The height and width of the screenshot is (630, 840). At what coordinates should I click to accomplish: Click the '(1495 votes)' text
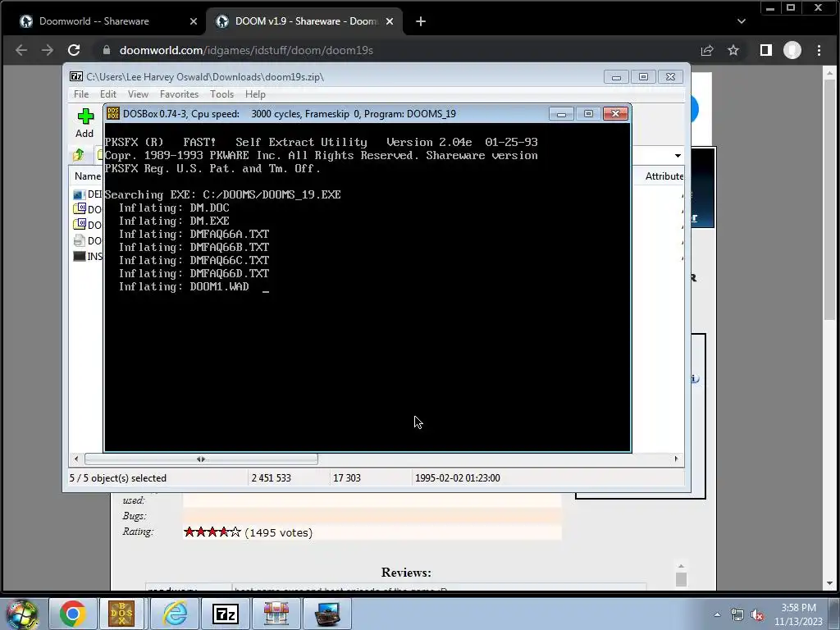click(x=279, y=532)
